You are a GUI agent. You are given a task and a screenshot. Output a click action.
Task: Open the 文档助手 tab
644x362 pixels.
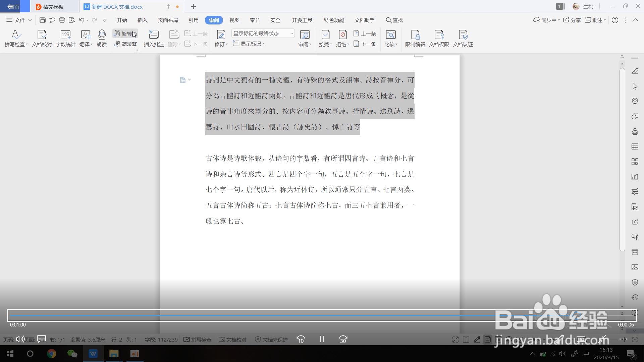[x=364, y=20]
